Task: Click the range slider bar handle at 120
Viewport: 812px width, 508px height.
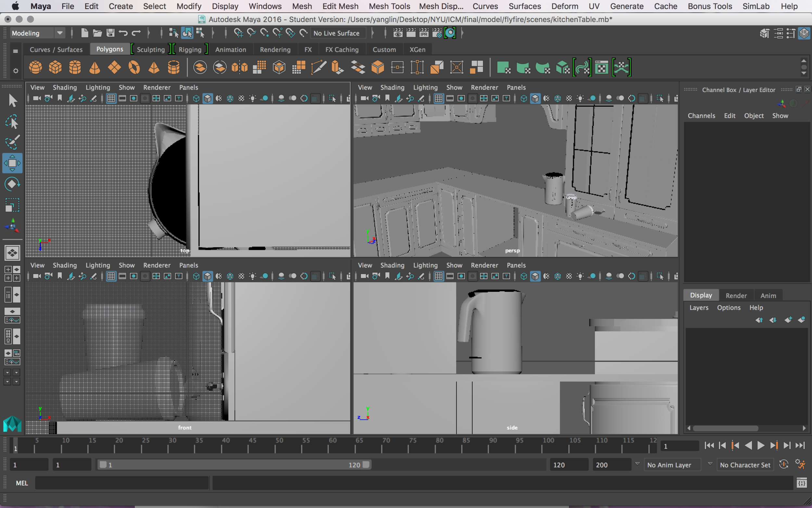Action: 366,465
